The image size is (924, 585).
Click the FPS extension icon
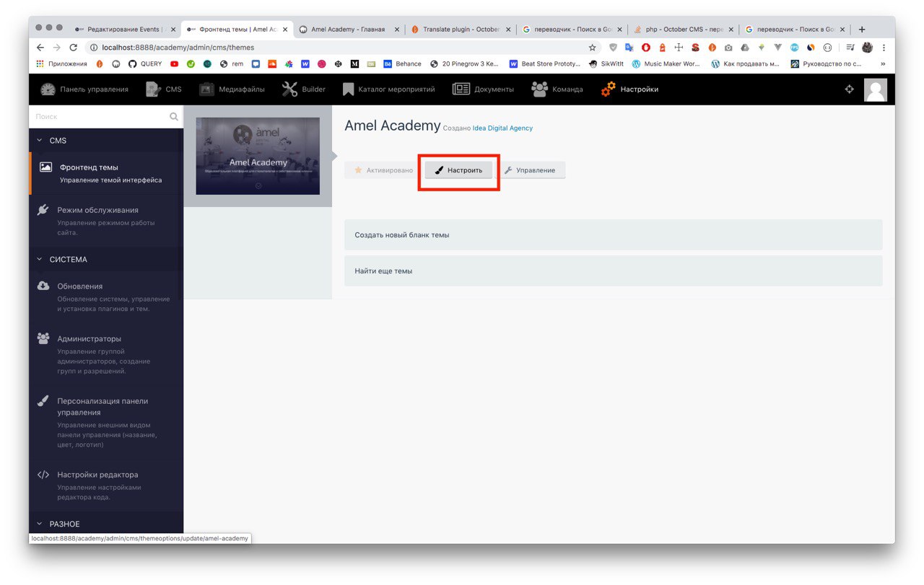click(x=794, y=48)
